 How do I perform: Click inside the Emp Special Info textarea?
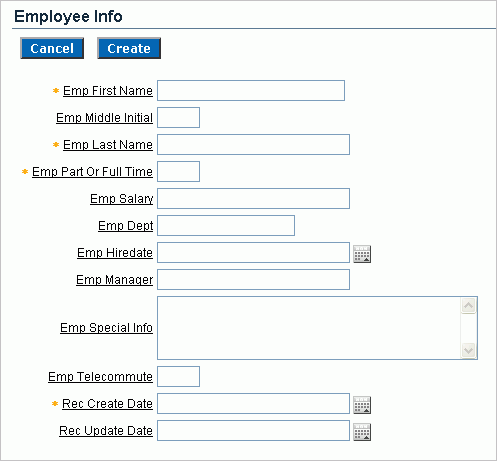pyautogui.click(x=309, y=328)
